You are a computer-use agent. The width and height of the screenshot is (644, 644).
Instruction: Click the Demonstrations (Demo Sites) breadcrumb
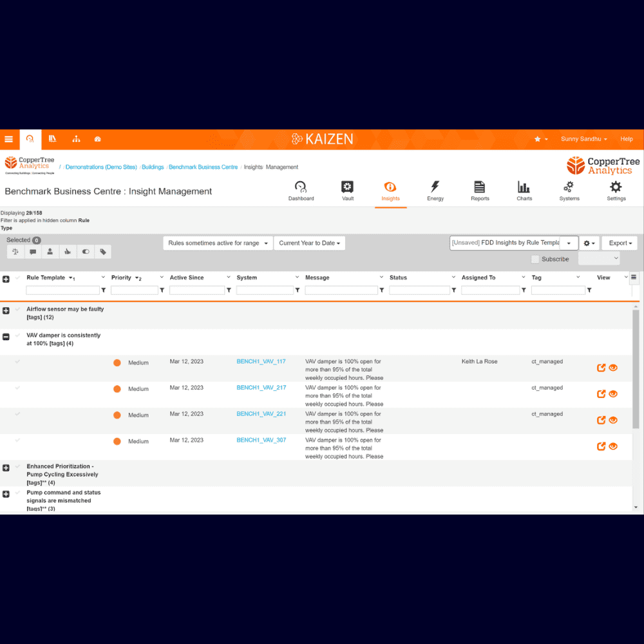click(101, 167)
